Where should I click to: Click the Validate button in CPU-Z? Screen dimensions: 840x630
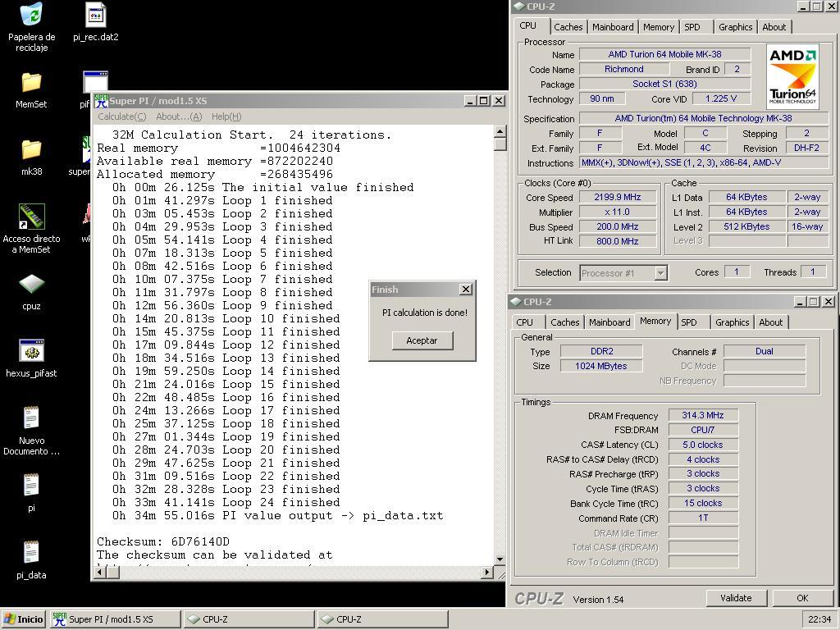736,598
